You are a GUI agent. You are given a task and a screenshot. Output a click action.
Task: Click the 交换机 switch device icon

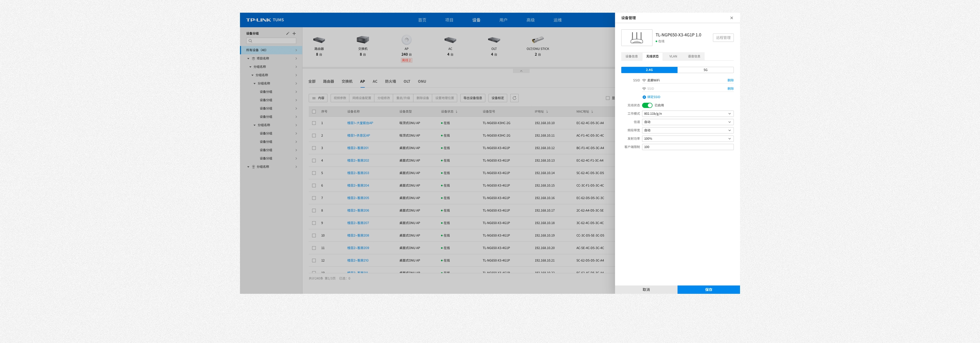(362, 40)
